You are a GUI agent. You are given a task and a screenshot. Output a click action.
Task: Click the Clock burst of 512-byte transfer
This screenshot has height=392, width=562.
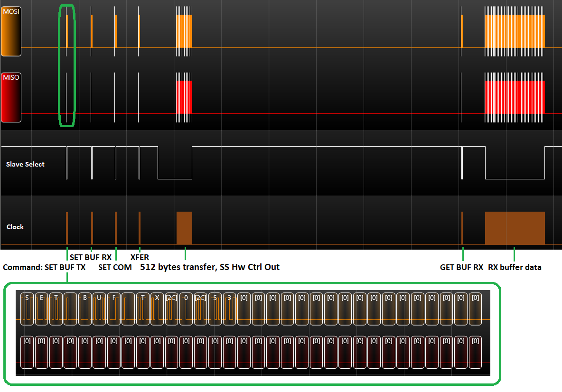click(x=184, y=228)
